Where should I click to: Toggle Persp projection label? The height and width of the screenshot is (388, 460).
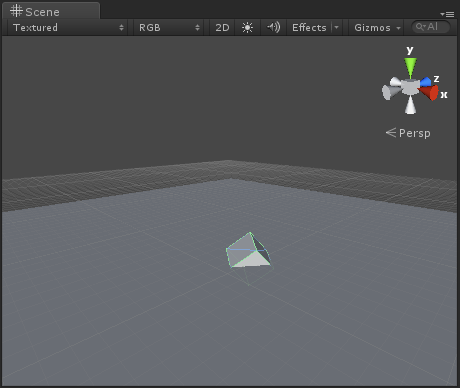[408, 133]
